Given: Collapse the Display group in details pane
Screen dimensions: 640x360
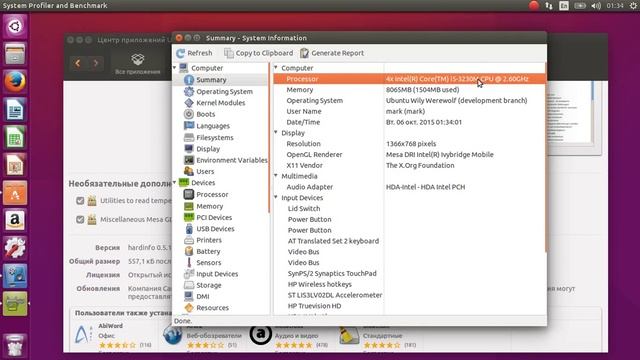Looking at the screenshot, I should (276, 133).
